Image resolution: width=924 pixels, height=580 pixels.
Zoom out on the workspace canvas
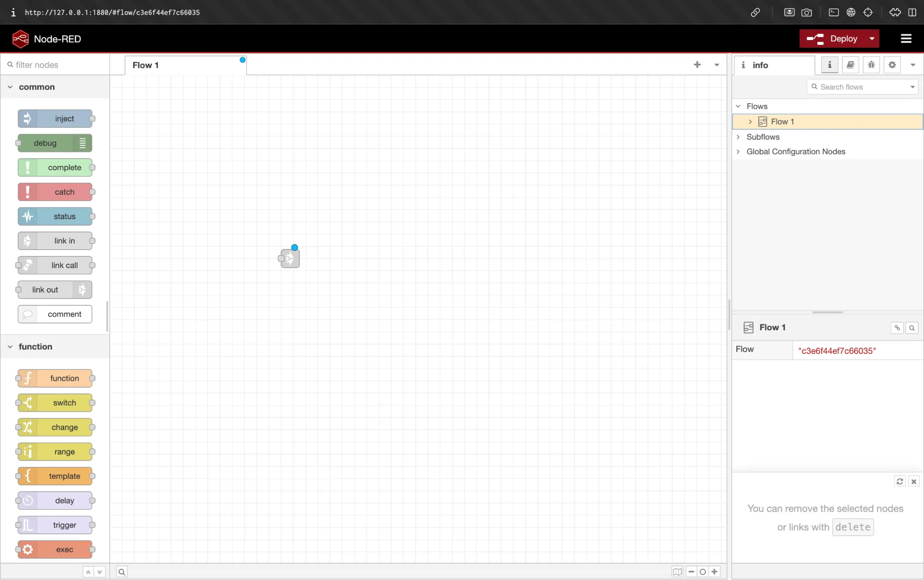point(691,571)
